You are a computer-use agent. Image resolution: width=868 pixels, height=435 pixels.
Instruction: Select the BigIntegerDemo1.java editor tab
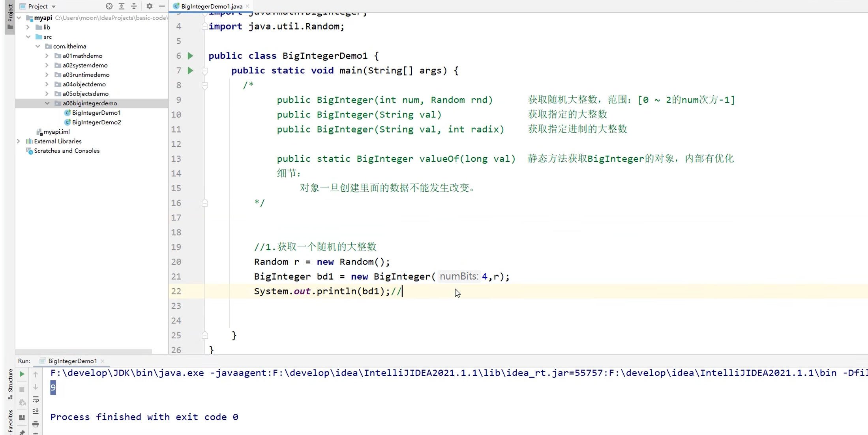pos(211,6)
